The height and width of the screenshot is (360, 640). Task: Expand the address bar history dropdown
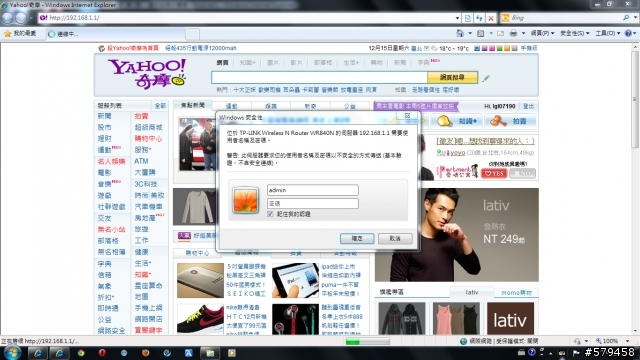click(457, 18)
